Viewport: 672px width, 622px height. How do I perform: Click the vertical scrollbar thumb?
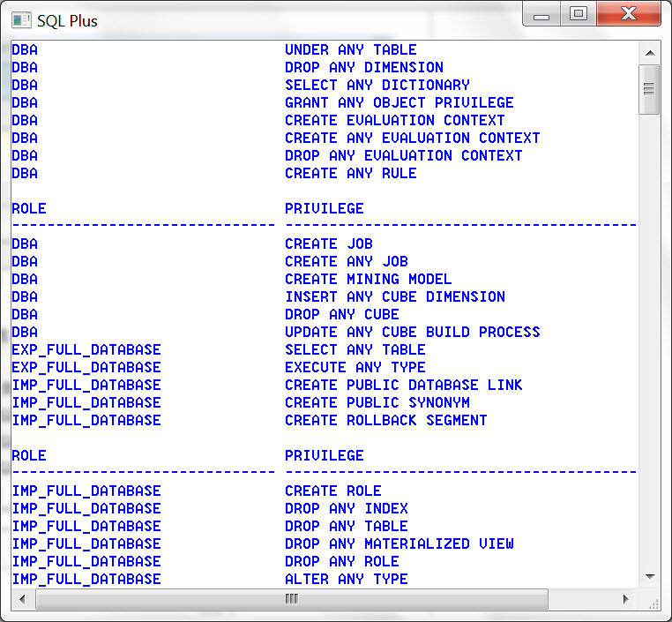(650, 88)
